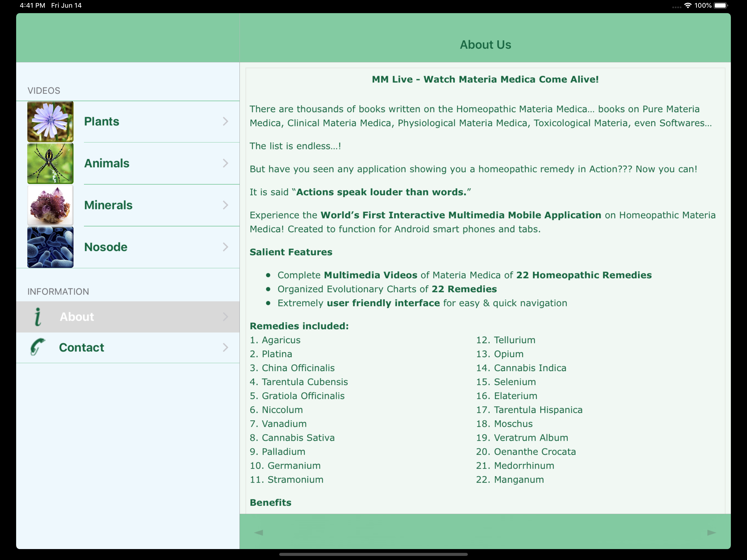Click the VIDEOS section header
Image resolution: width=747 pixels, height=560 pixels.
[44, 91]
